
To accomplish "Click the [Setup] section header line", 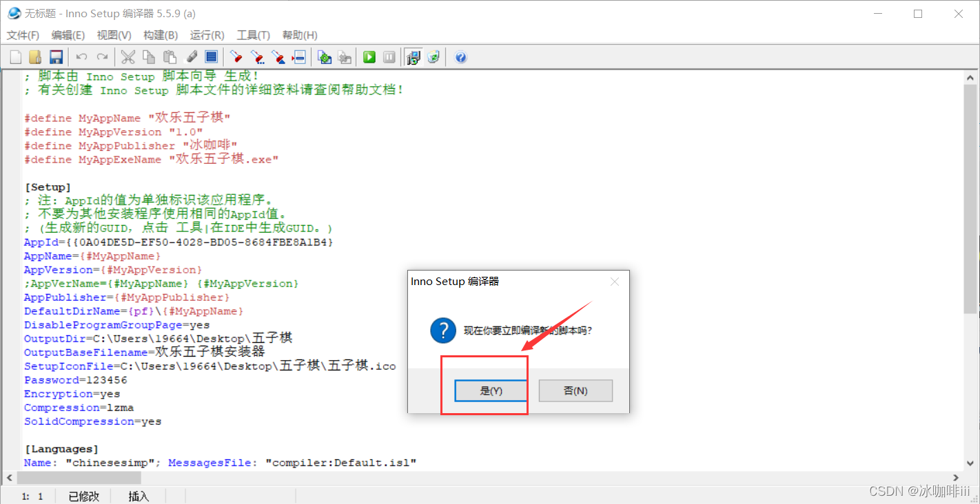I will tap(48, 187).
